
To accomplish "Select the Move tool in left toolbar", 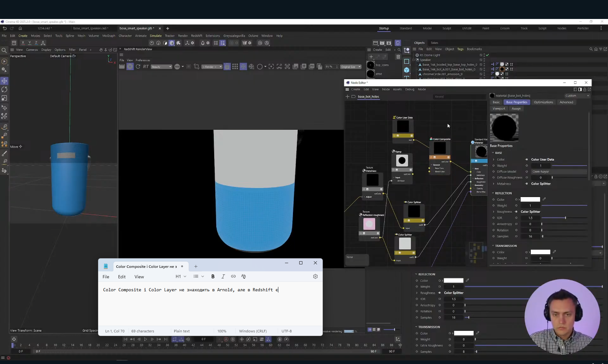I will coord(4,81).
